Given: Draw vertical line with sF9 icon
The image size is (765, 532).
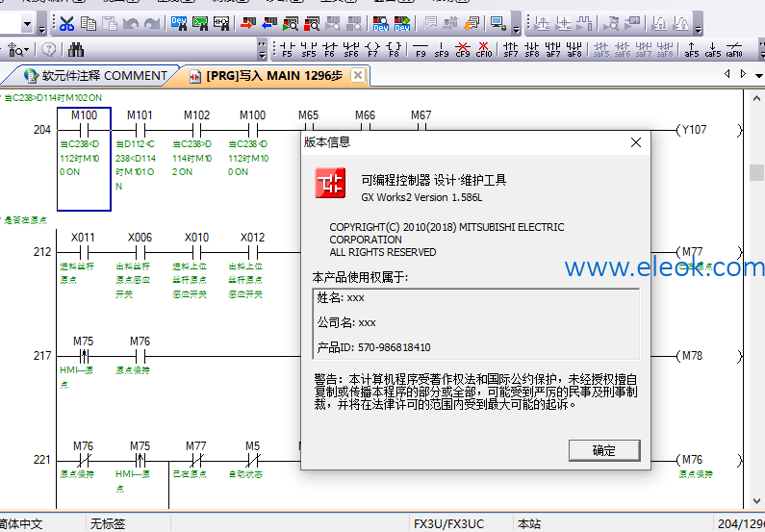Looking at the screenshot, I should [442, 49].
